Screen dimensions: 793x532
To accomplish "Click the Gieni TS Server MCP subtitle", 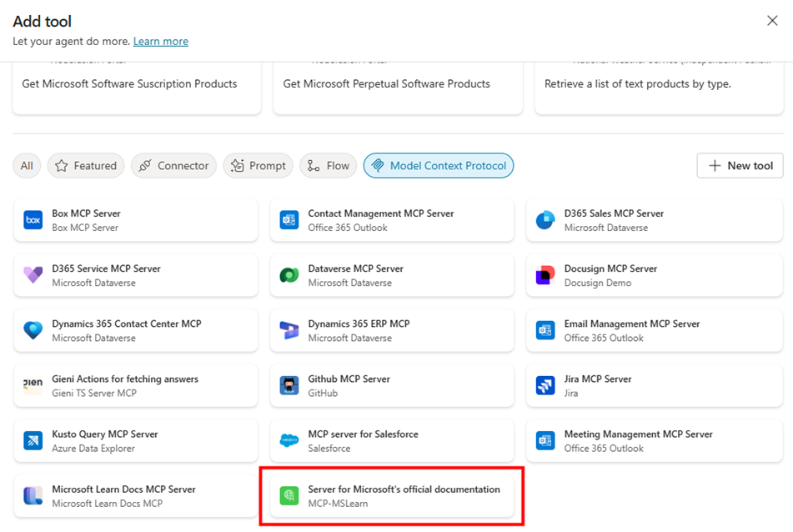I will coord(94,393).
